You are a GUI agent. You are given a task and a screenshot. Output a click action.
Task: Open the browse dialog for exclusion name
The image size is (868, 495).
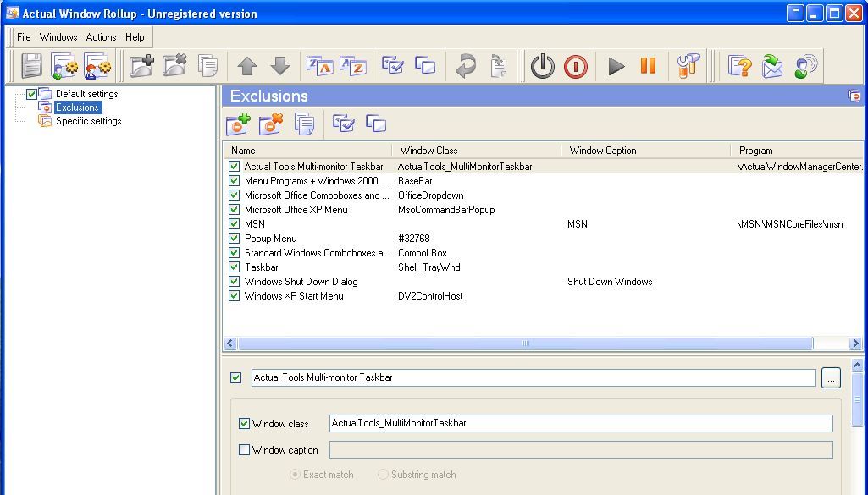pyautogui.click(x=831, y=377)
